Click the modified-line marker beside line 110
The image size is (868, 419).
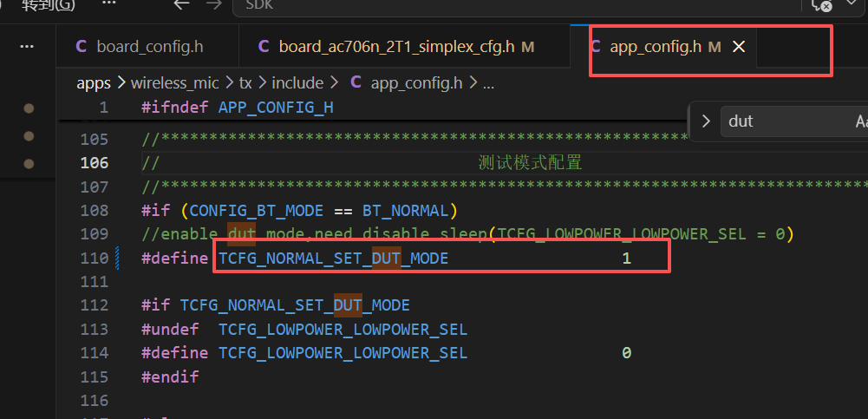(117, 259)
